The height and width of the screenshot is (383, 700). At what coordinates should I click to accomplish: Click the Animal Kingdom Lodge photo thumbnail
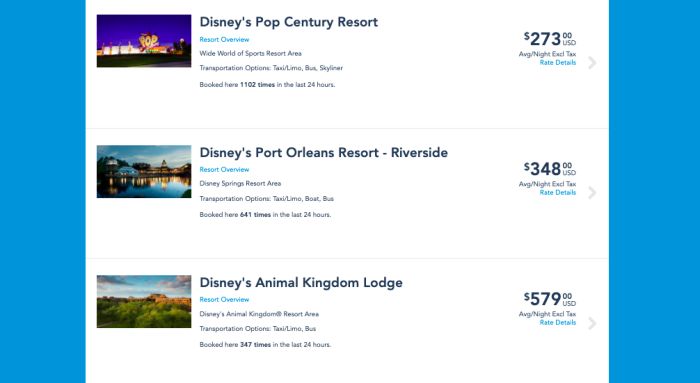tap(144, 301)
